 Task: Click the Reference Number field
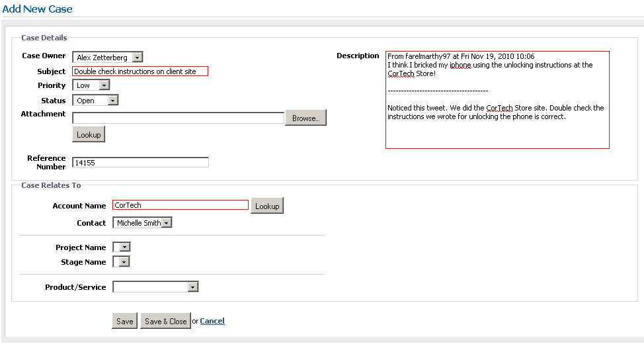140,162
